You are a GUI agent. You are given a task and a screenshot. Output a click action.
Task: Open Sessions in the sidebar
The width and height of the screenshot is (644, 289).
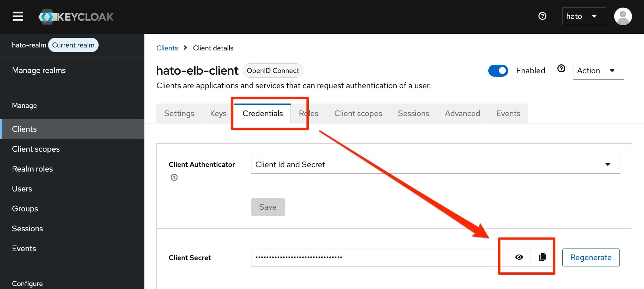click(72, 229)
